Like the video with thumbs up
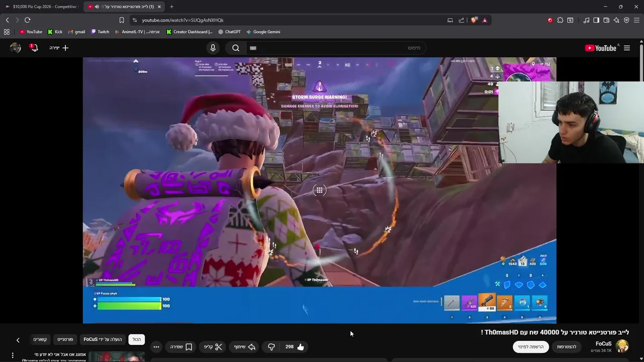Screen dimensions: 644x362 [x=295, y=347]
